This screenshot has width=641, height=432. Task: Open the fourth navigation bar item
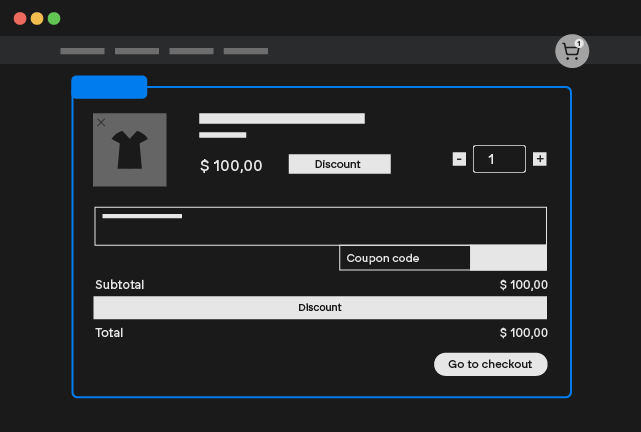click(246, 51)
